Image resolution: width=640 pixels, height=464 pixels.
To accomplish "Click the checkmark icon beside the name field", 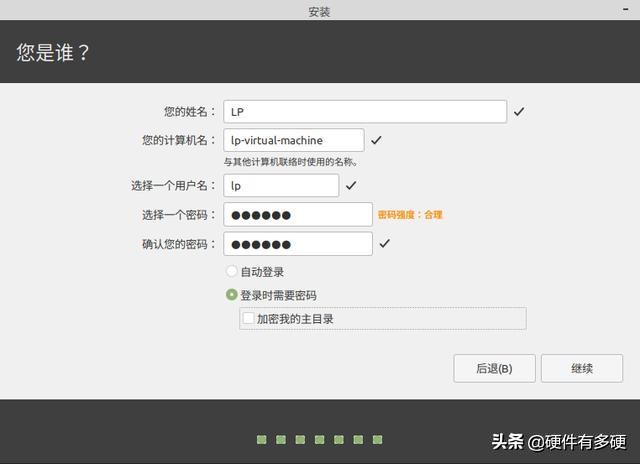I will click(x=519, y=111).
